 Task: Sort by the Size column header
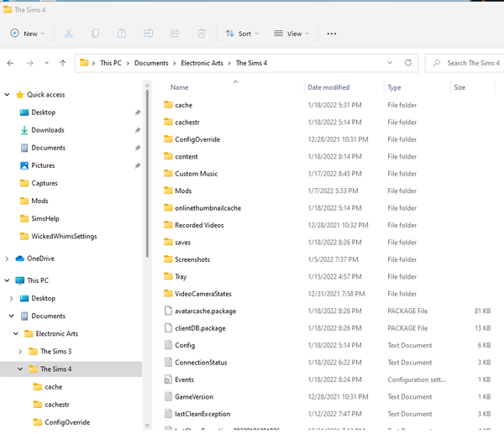(459, 87)
